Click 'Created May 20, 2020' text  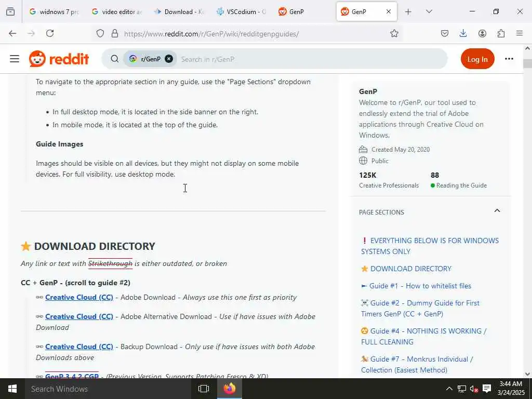click(401, 150)
